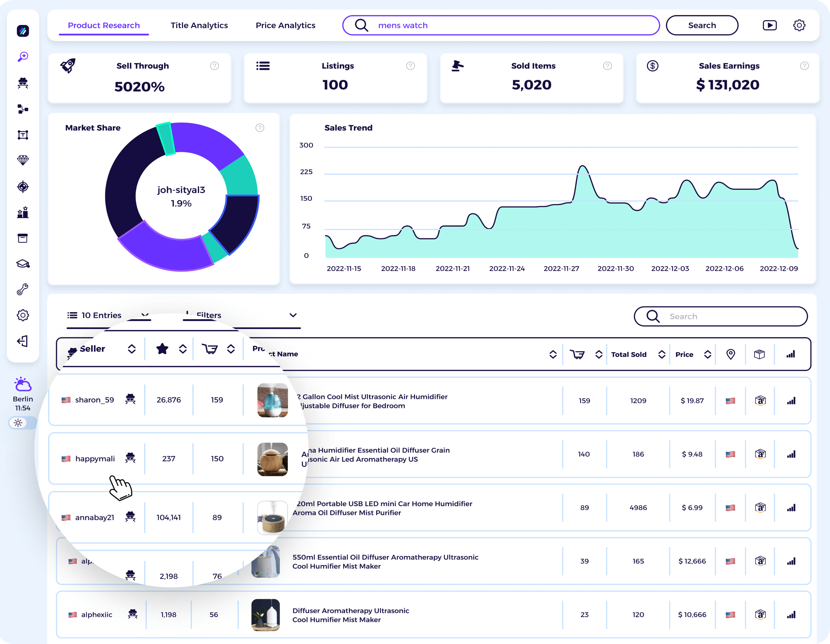Click the Berlin weather icon
Image resolution: width=830 pixels, height=644 pixels.
[23, 384]
